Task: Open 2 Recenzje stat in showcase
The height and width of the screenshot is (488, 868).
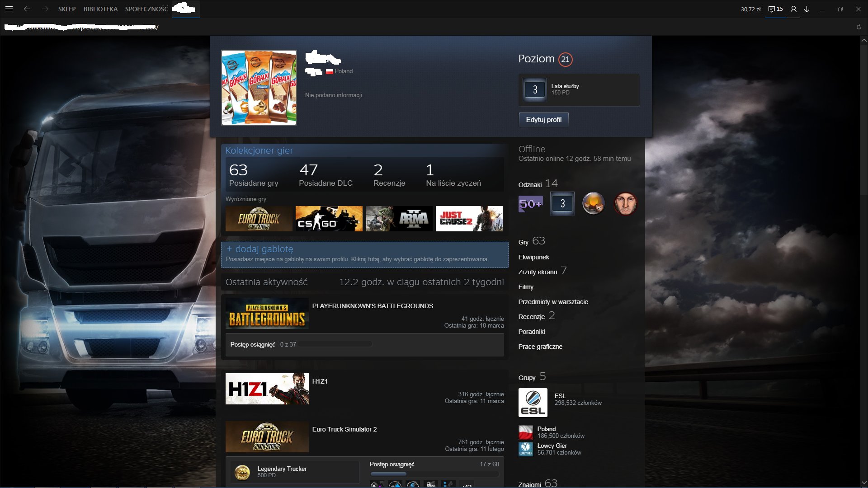Action: coord(389,175)
